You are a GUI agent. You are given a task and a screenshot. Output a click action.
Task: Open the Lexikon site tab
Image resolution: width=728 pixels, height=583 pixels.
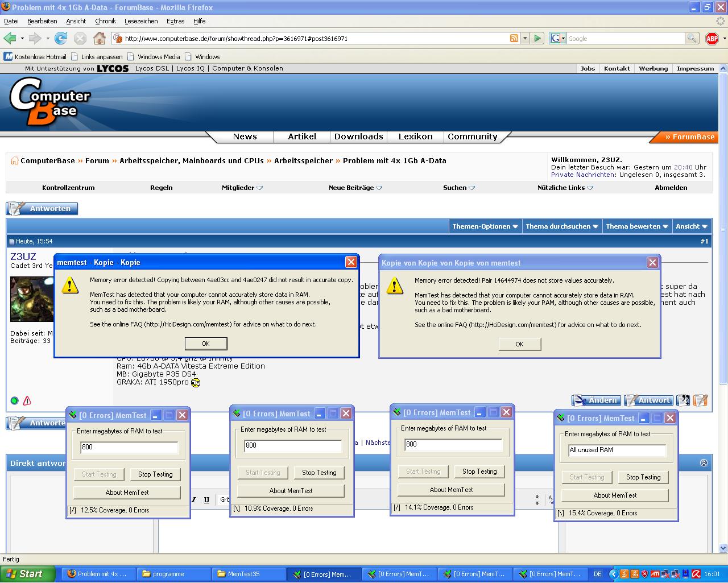pyautogui.click(x=415, y=137)
